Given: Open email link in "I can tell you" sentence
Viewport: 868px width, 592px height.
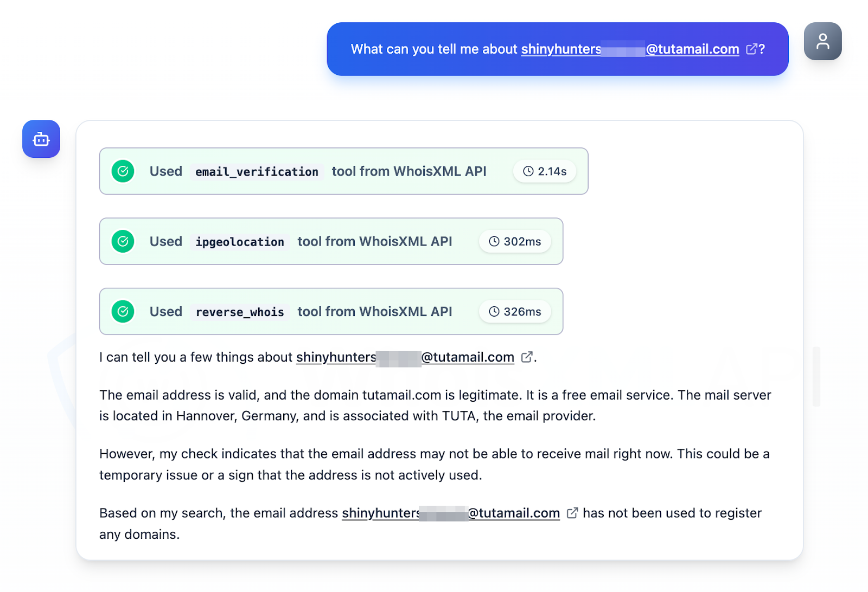Looking at the screenshot, I should [x=405, y=357].
